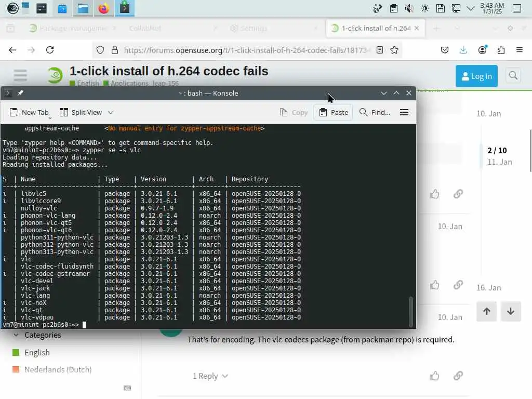This screenshot has height=399, width=532.
Task: Reload the forum page
Action: pyautogui.click(x=50, y=50)
